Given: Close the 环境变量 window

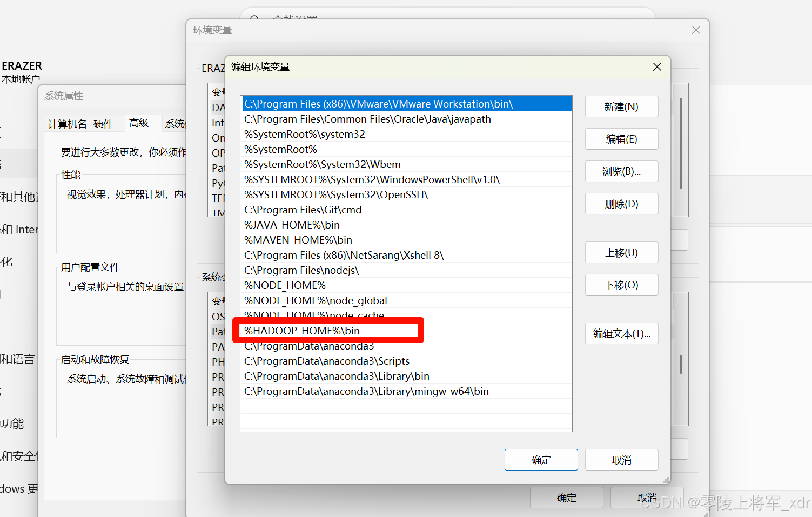Looking at the screenshot, I should pyautogui.click(x=696, y=30).
